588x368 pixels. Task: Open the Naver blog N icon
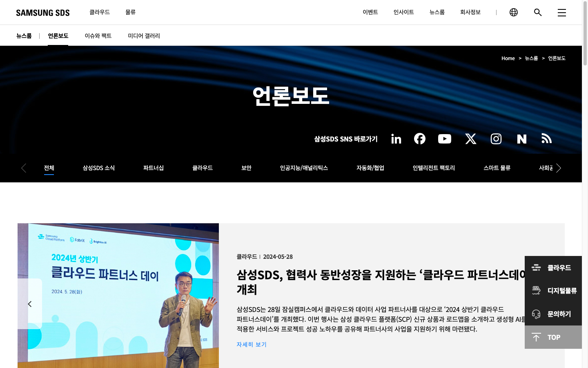[x=522, y=139]
